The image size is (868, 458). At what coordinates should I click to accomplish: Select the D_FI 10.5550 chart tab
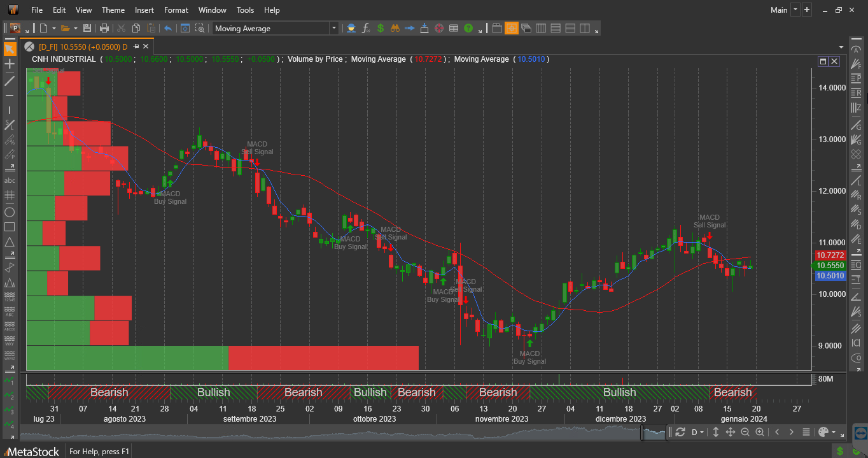coord(83,47)
